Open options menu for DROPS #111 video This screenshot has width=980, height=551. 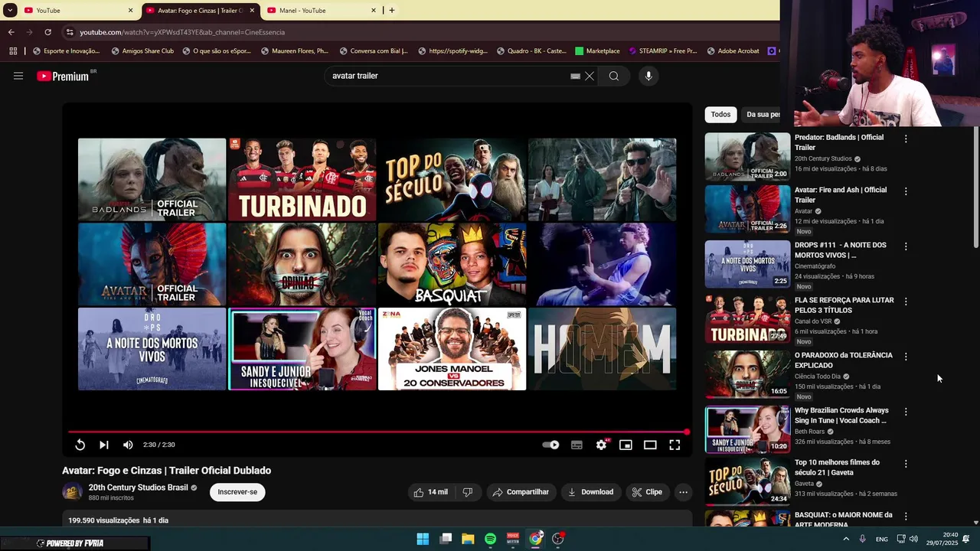(906, 246)
